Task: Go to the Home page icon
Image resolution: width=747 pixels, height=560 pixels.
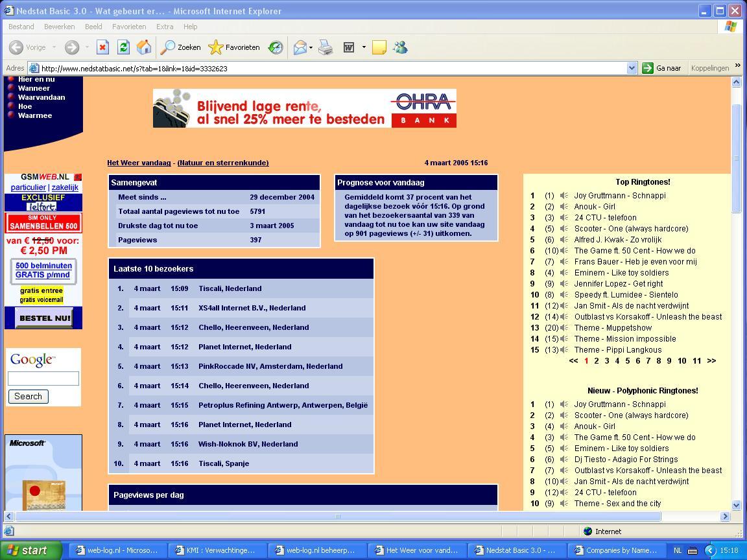Action: coord(144,47)
